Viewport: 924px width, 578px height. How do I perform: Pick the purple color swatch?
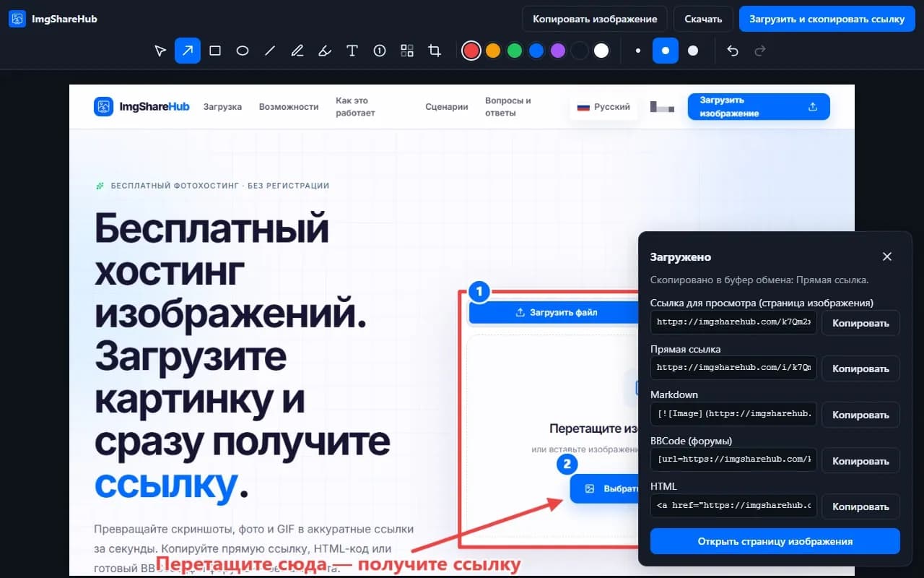click(558, 51)
